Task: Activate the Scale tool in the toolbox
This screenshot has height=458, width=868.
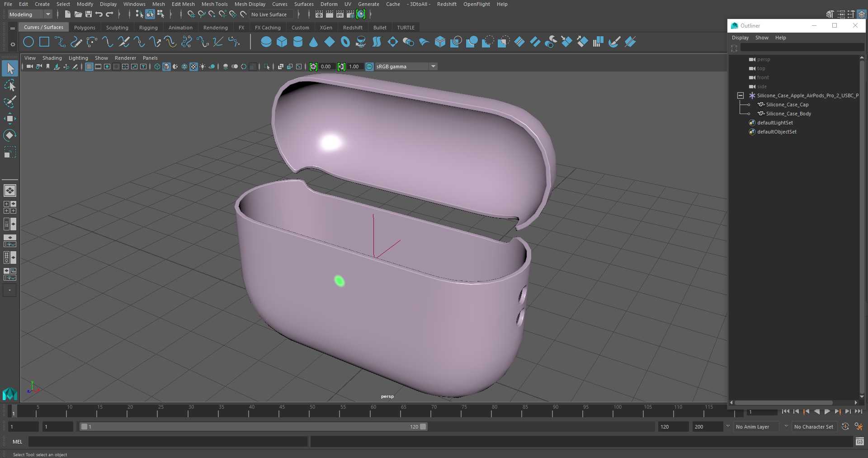Action: (10, 152)
